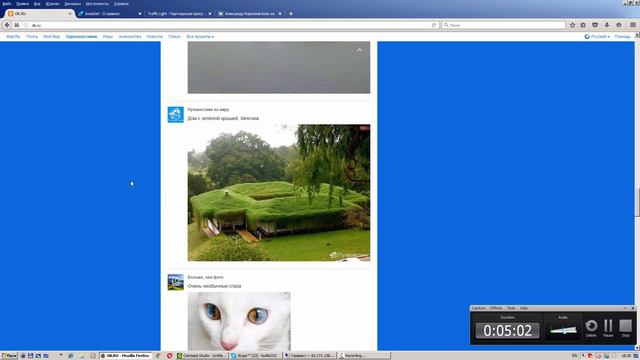640x360 pixels.
Task: Open the recorder Tools menu
Action: (511, 308)
